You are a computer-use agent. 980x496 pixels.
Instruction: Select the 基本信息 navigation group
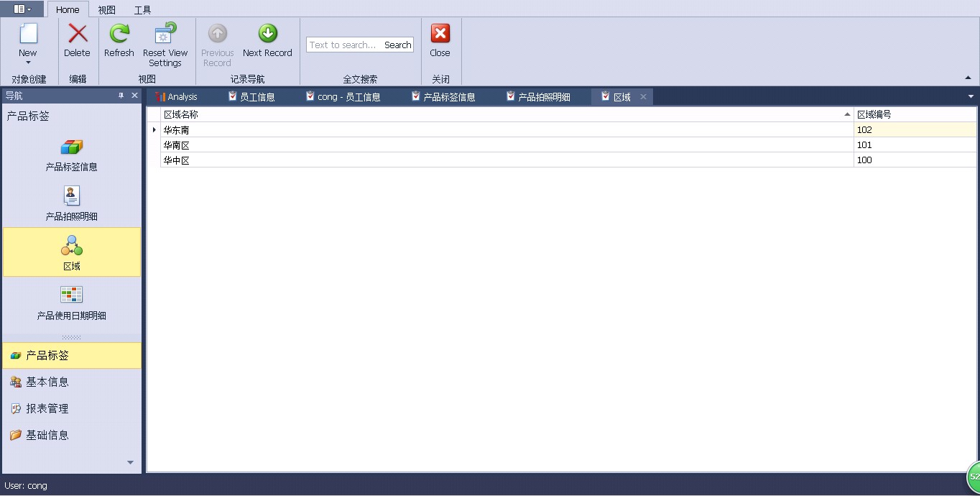pos(72,382)
